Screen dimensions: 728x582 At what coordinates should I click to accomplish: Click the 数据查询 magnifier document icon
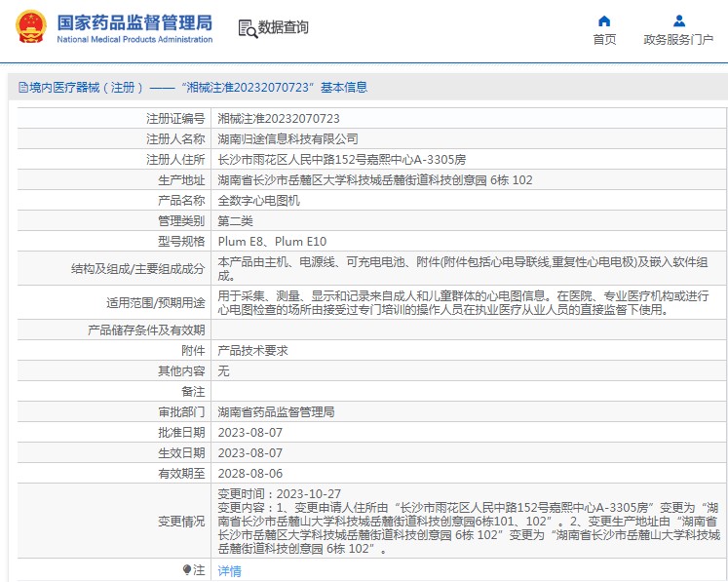[x=247, y=28]
